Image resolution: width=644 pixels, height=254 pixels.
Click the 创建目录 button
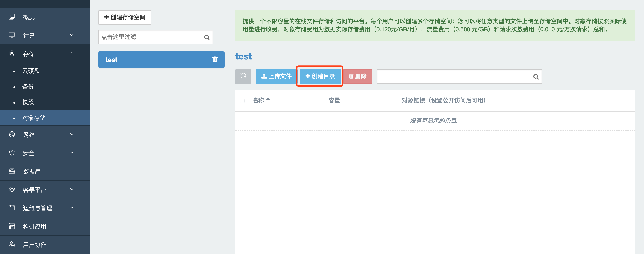[320, 76]
